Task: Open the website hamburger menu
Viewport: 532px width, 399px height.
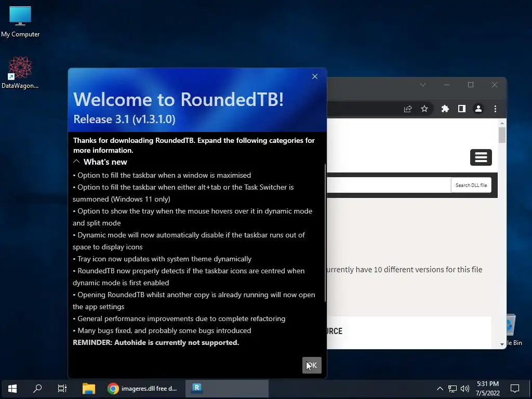Action: pos(481,157)
